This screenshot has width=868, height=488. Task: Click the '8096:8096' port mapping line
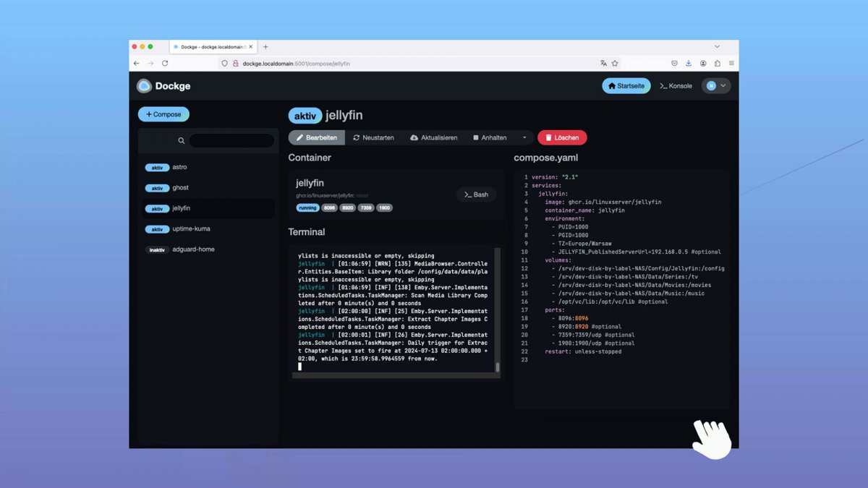[570, 318]
